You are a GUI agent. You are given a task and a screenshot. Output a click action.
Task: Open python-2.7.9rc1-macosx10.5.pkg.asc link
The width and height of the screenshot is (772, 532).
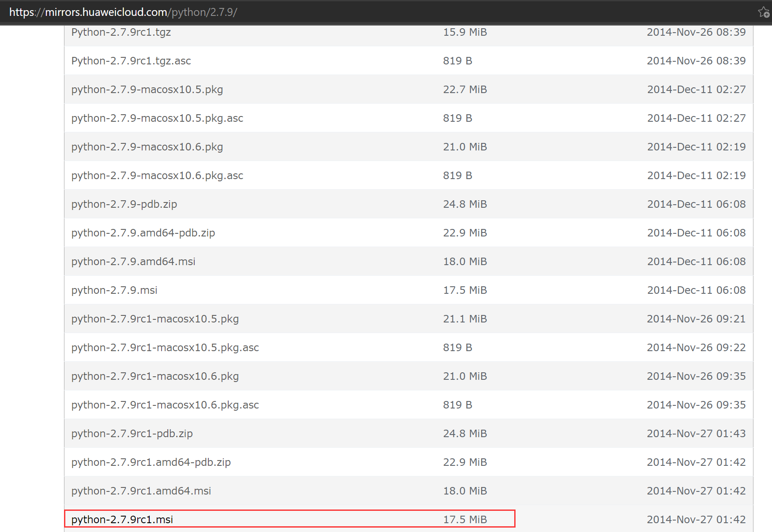coord(165,348)
